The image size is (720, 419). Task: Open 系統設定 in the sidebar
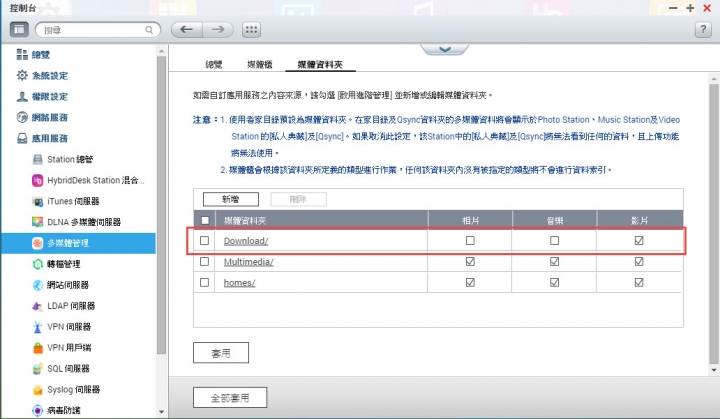point(50,75)
